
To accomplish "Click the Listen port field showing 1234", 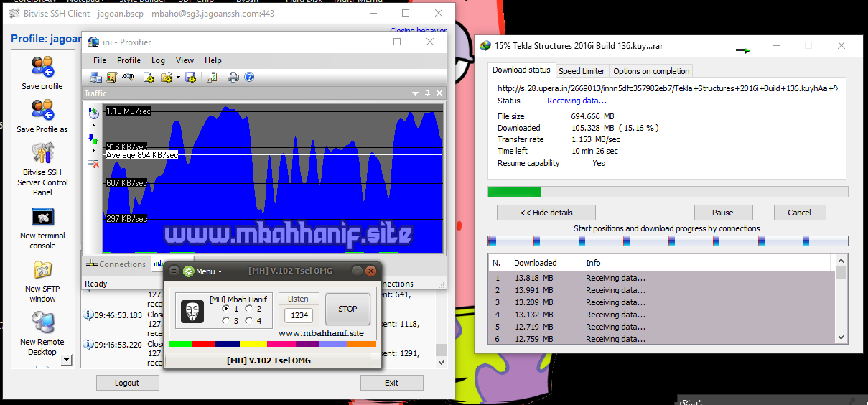I will [298, 315].
